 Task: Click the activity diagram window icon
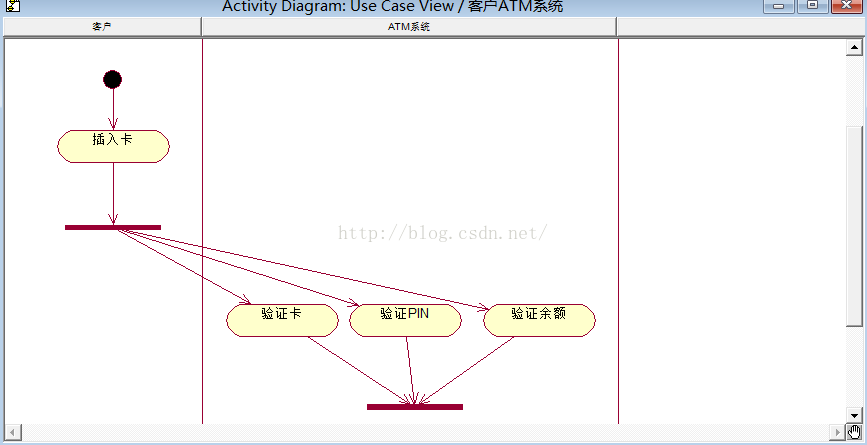12,6
